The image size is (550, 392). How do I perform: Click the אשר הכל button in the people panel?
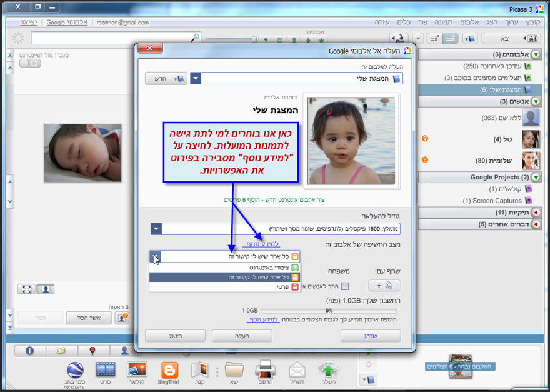click(x=89, y=318)
